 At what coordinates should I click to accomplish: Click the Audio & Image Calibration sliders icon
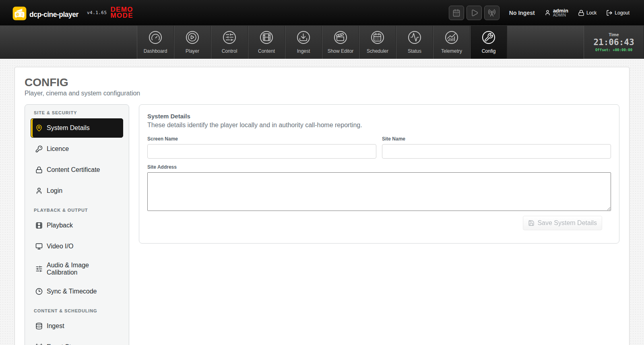point(39,269)
